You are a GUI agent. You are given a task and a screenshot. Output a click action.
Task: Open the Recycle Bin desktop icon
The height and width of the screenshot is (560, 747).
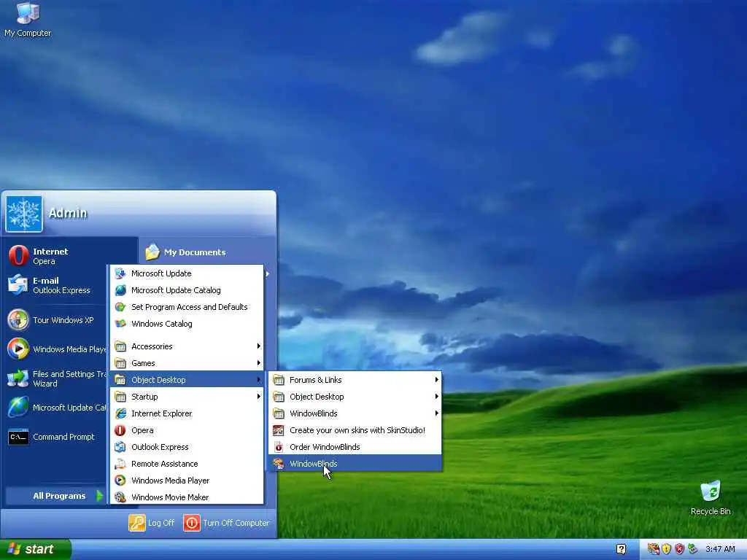point(711,498)
